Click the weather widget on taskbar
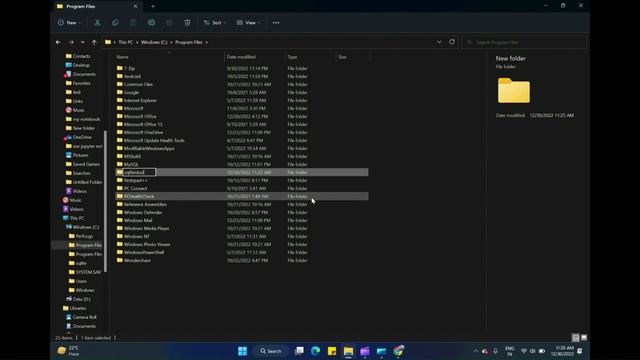This screenshot has height=360, width=640. coord(69,351)
